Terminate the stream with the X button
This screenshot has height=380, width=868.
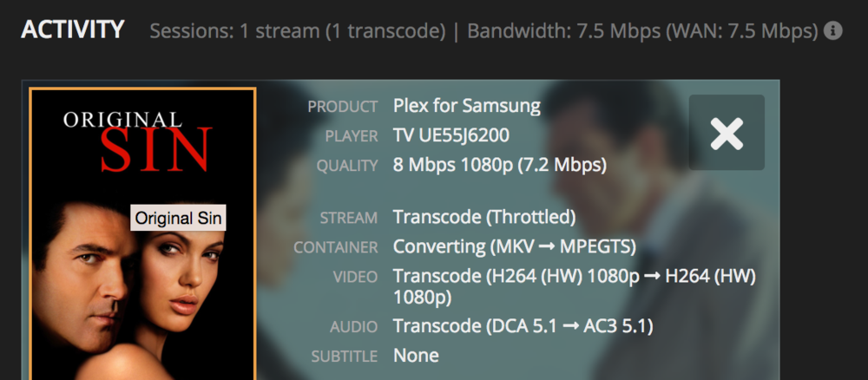click(727, 133)
